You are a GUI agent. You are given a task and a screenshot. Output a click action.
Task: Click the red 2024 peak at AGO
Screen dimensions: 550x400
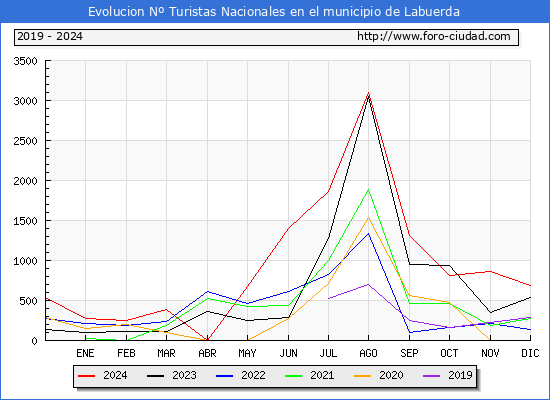pyautogui.click(x=368, y=93)
